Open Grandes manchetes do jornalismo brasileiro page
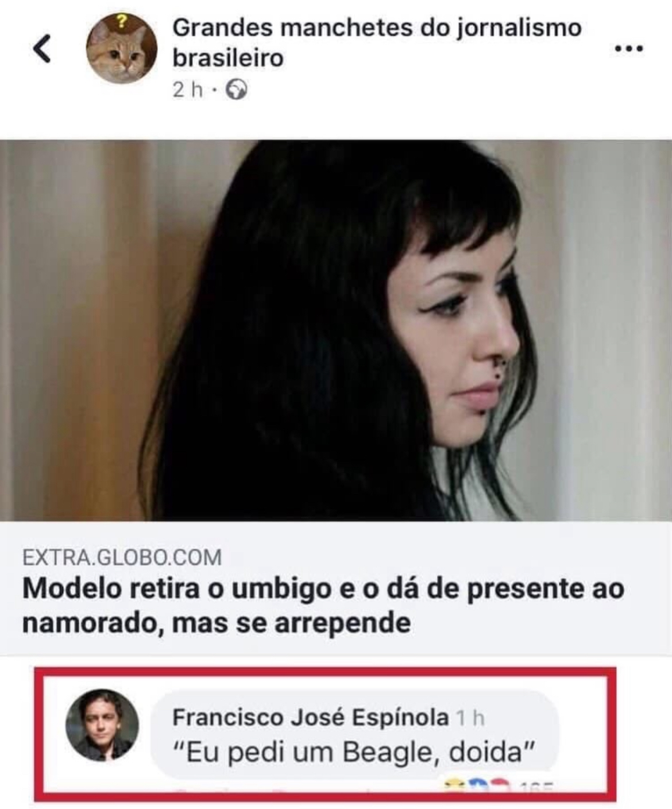 (377, 43)
